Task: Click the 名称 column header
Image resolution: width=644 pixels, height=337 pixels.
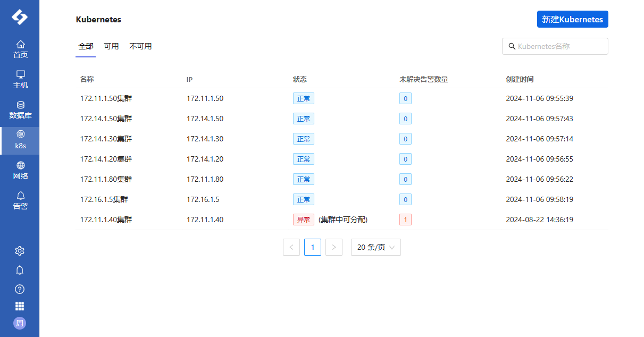Action: click(x=87, y=79)
